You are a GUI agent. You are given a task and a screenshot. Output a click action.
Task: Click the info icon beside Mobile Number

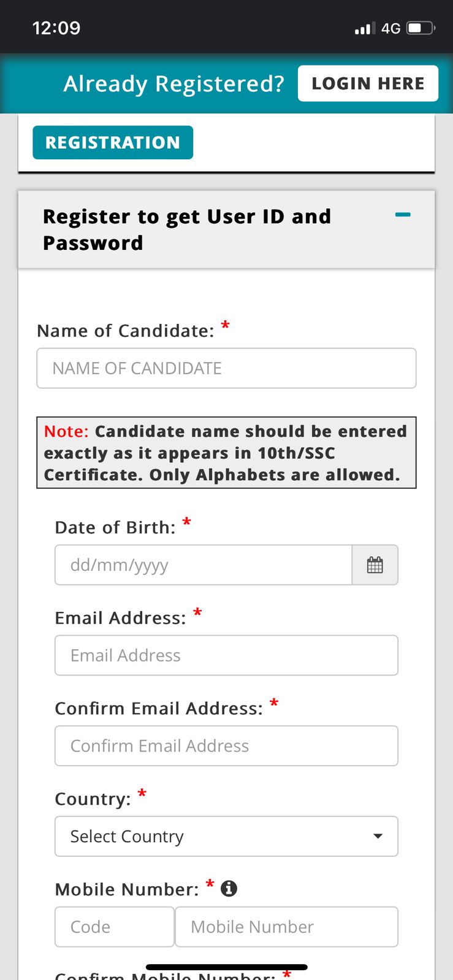(229, 888)
